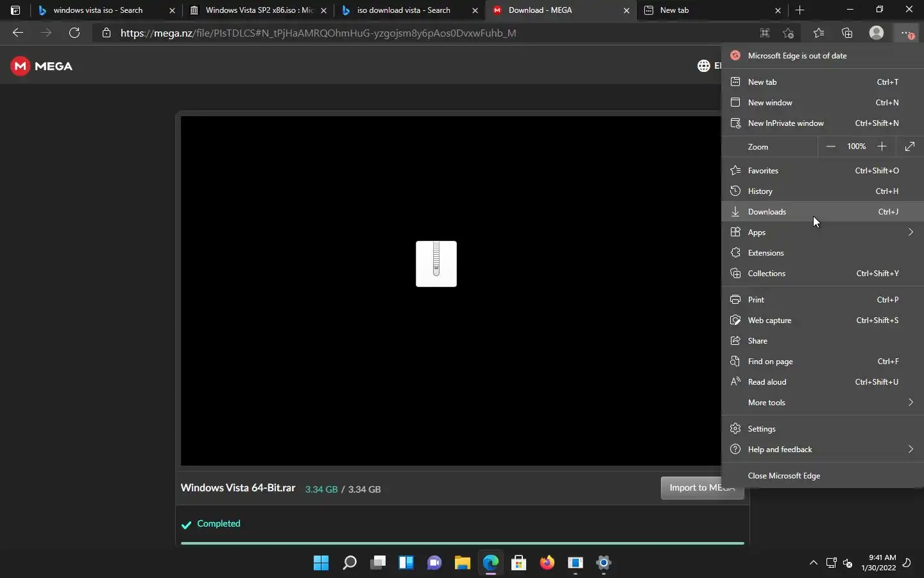
Task: Close the Download - MEGA tab
Action: click(626, 10)
